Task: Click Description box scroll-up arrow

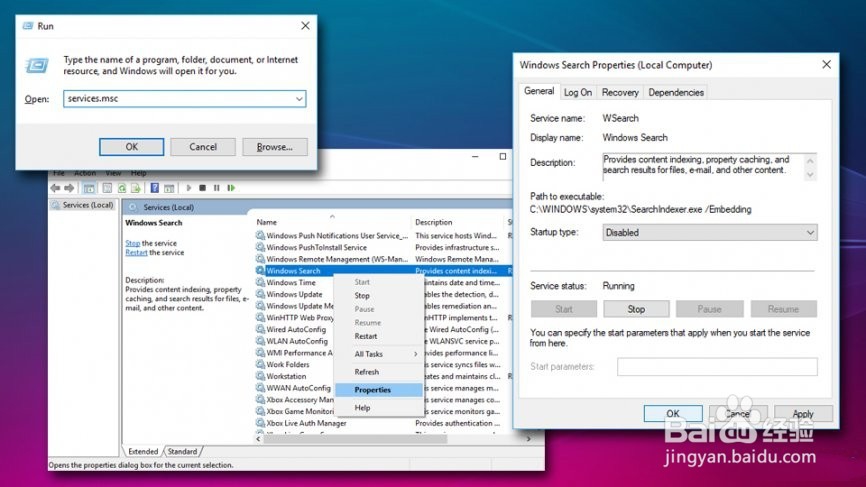Action: (810, 161)
